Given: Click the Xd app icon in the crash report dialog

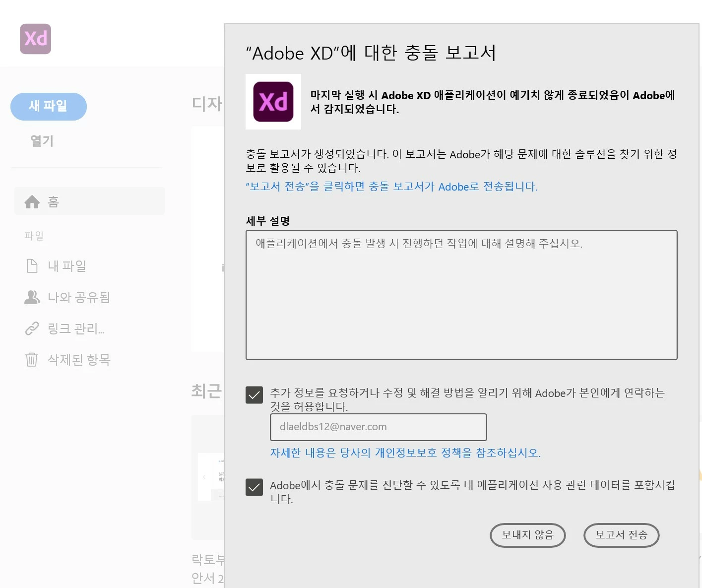Looking at the screenshot, I should 273,102.
